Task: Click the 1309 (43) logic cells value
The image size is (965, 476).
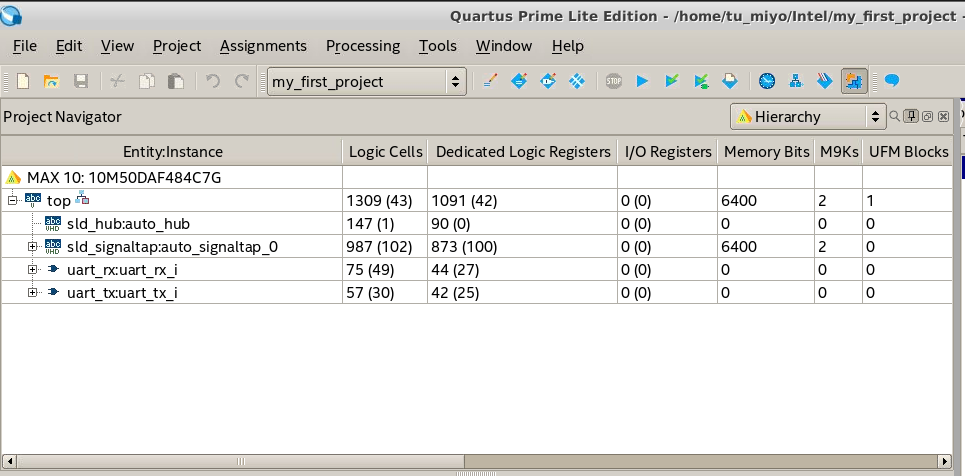Action: click(379, 201)
